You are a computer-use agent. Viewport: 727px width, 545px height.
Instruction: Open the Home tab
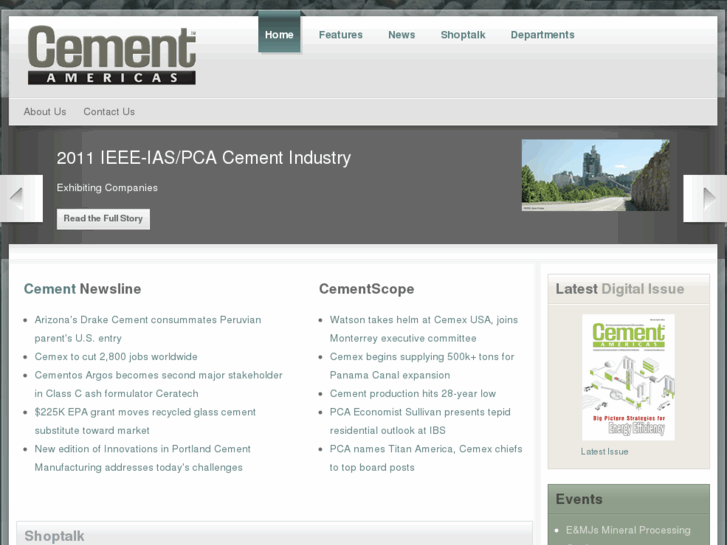[x=279, y=35]
